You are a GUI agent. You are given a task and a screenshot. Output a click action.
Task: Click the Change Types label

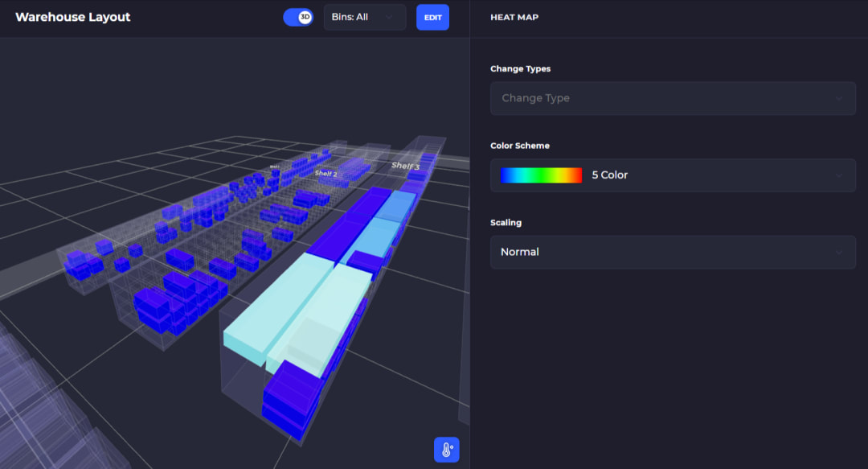click(520, 68)
